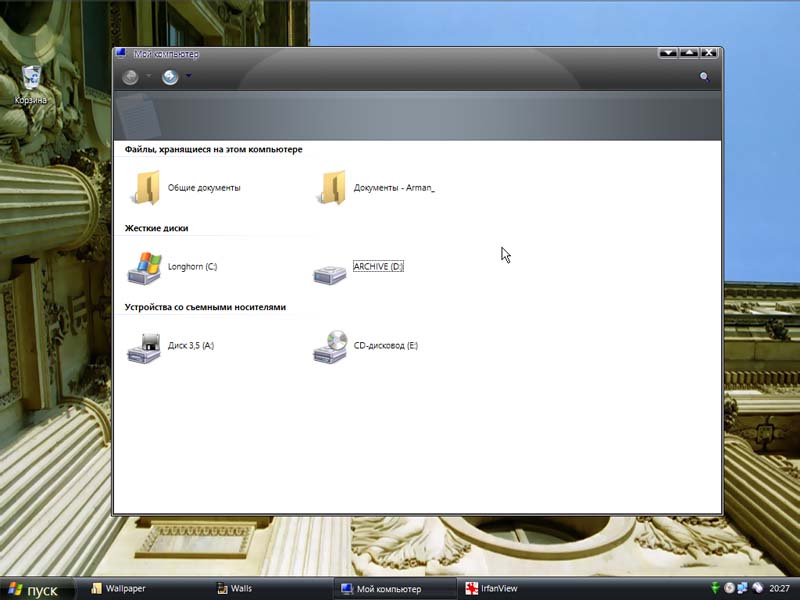Click the search magnifier in the toolbar

point(706,75)
